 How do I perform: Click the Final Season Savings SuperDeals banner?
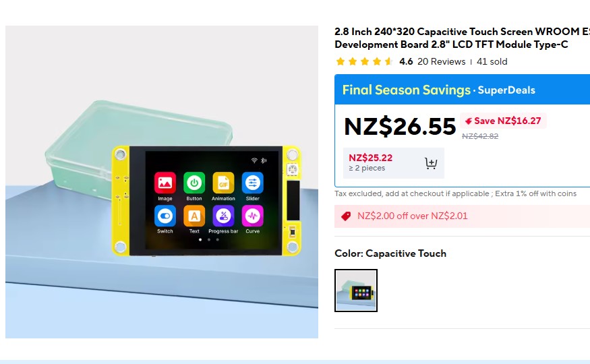pos(462,90)
